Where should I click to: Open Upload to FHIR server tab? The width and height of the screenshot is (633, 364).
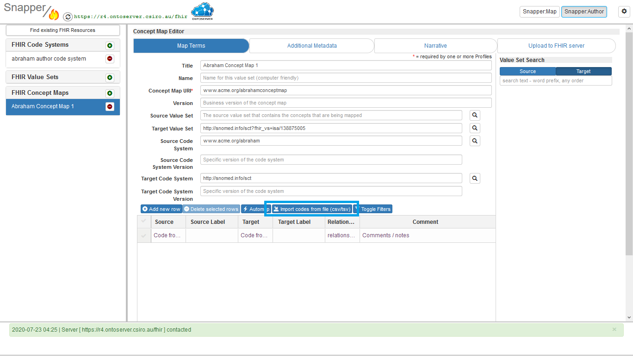point(556,46)
